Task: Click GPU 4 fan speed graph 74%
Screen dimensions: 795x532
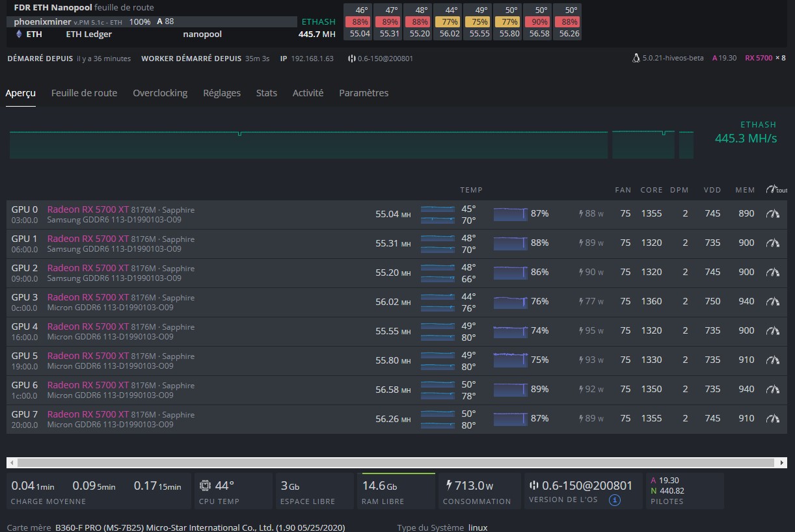Action: (510, 331)
